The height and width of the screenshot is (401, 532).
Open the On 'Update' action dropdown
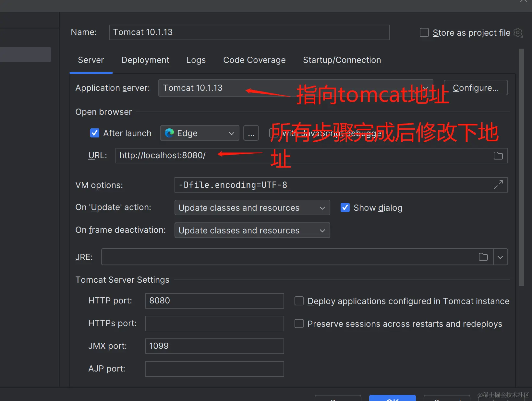tap(252, 207)
